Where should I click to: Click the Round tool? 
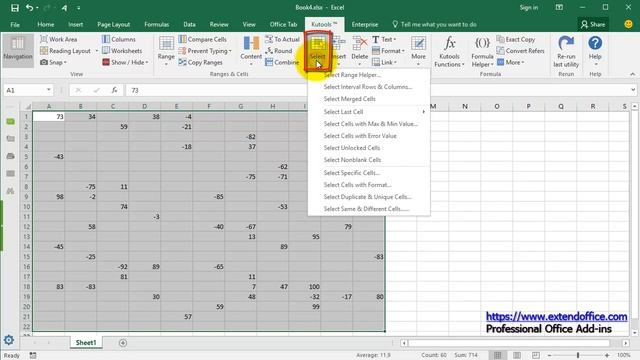[279, 51]
